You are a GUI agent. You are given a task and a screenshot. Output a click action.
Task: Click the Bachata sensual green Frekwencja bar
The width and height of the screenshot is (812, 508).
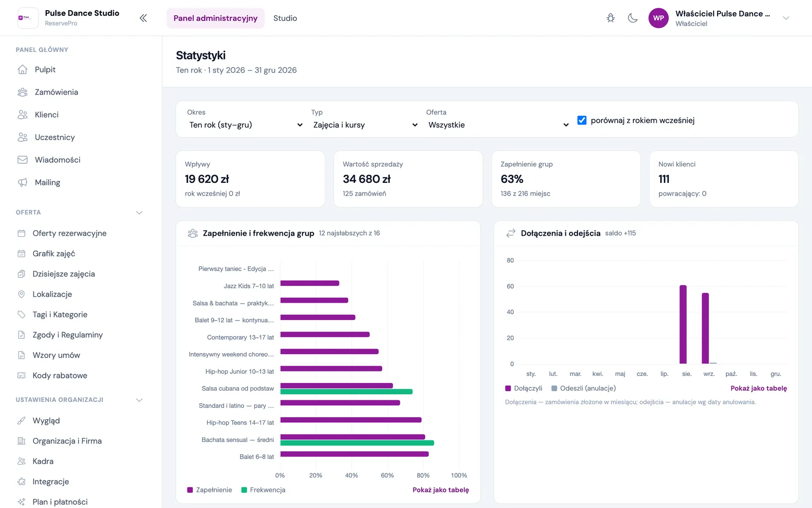coord(357,443)
